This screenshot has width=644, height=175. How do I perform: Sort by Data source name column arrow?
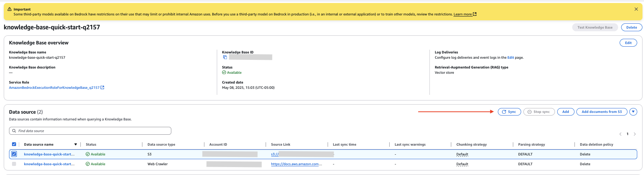(76, 145)
